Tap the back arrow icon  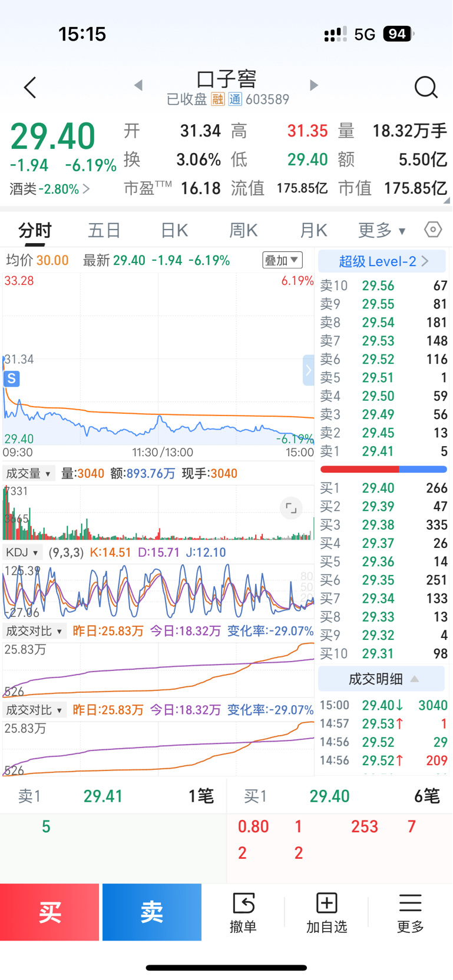pyautogui.click(x=30, y=88)
